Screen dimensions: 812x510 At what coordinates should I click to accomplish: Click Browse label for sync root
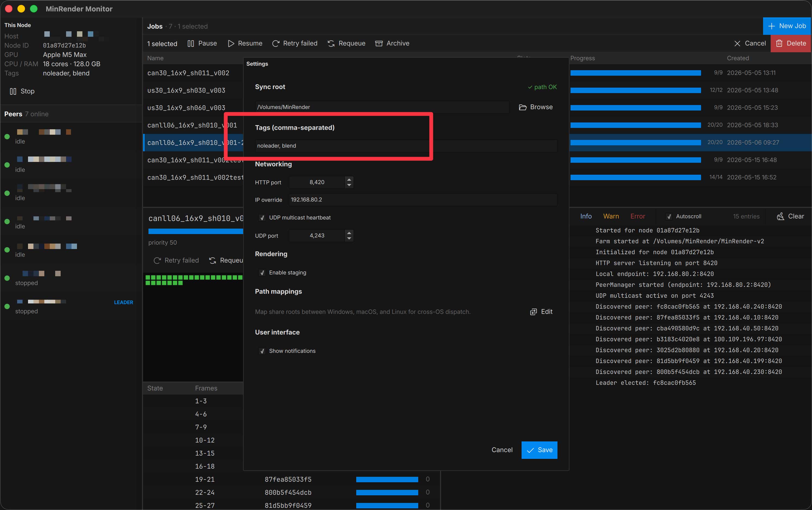pos(541,107)
